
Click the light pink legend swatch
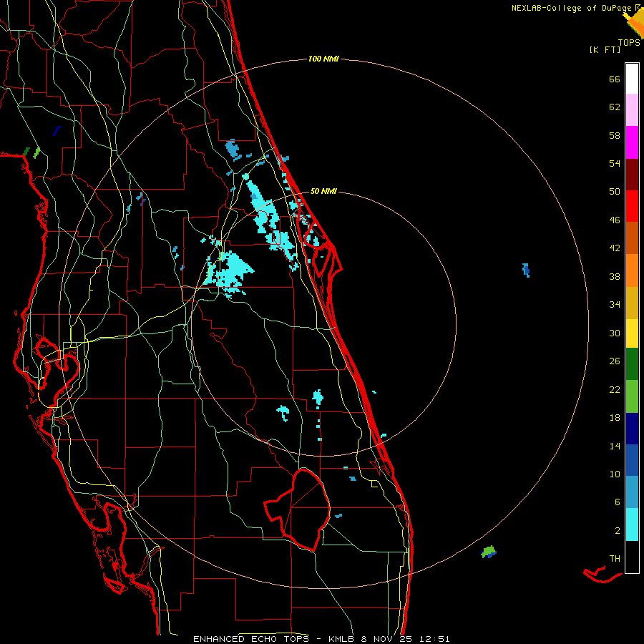coord(632,110)
